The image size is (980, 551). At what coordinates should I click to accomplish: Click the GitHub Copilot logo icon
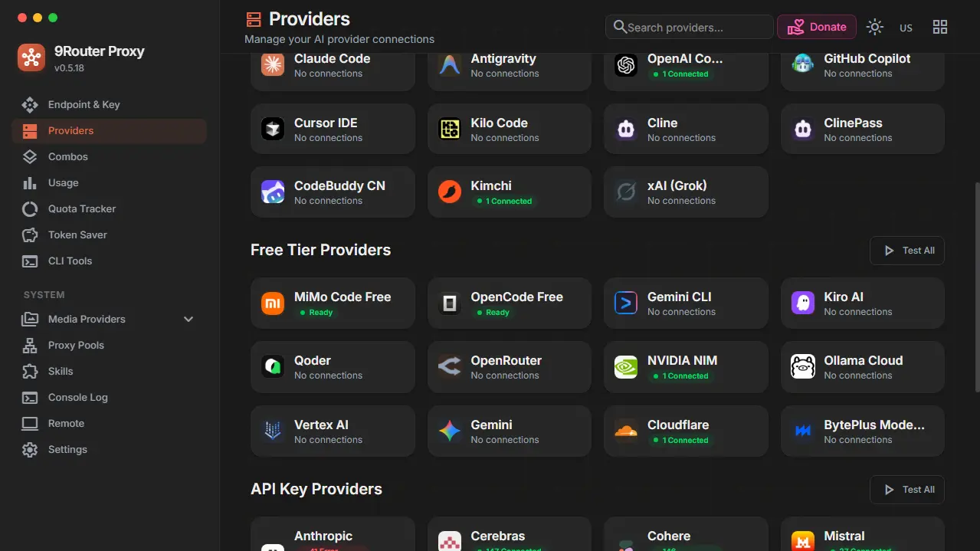[x=803, y=65]
